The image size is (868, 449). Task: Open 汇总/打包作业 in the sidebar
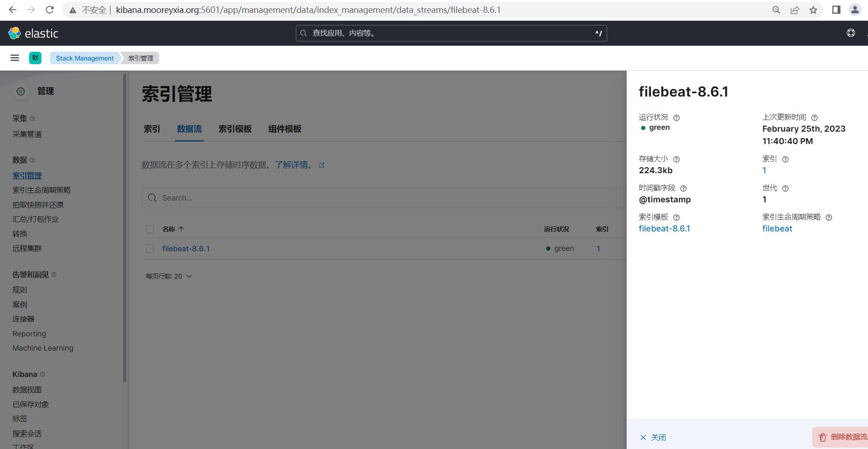(36, 219)
